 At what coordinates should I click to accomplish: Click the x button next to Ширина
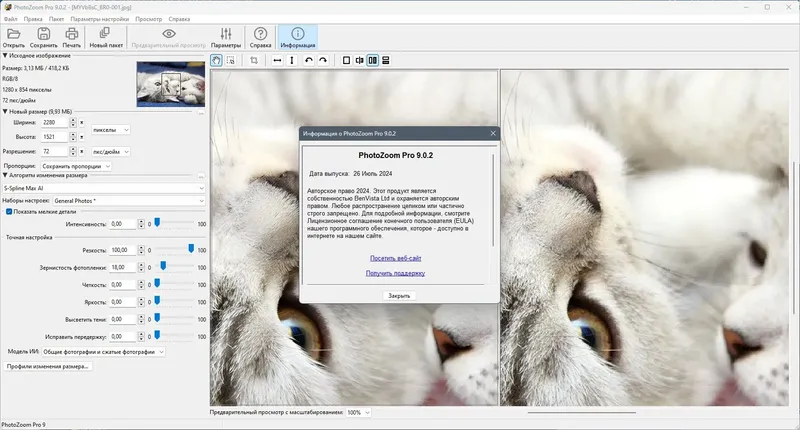(81, 122)
